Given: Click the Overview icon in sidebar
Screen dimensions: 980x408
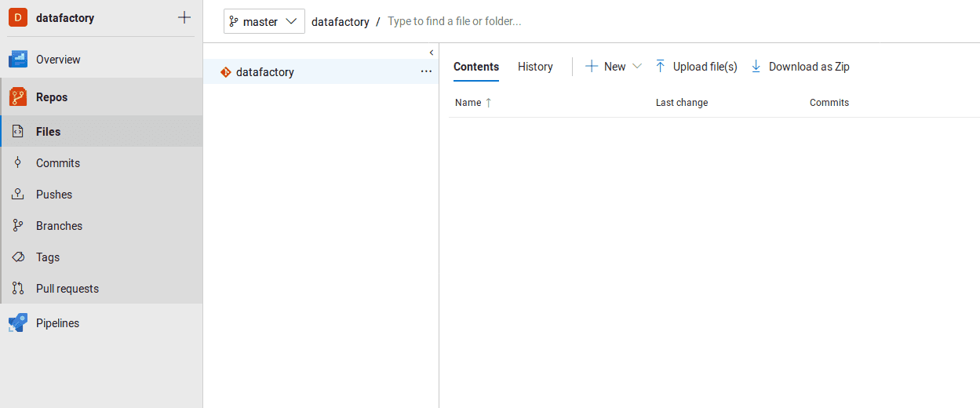Looking at the screenshot, I should [18, 60].
